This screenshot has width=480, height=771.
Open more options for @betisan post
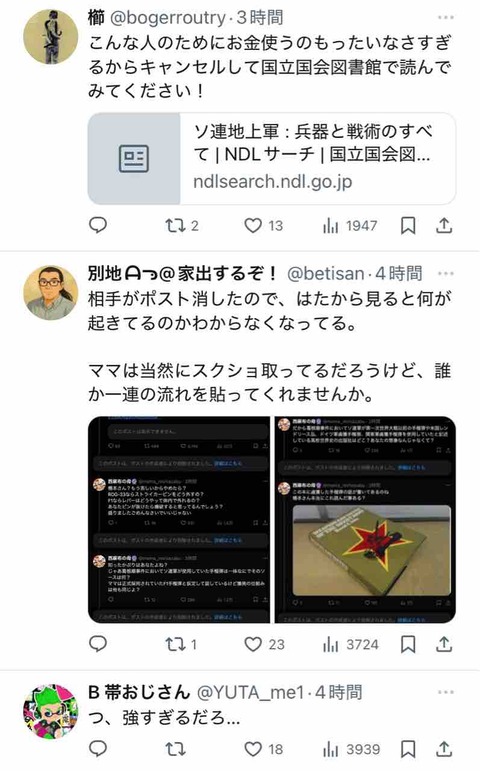point(446,273)
